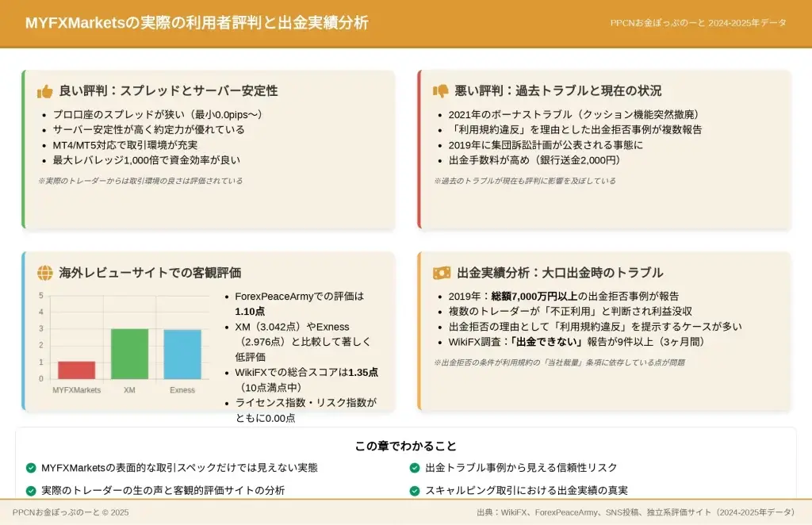The width and height of the screenshot is (812, 525).
Task: Select the 良い評判：スプレッドとサーバー安定性 heading
Action: pyautogui.click(x=168, y=91)
